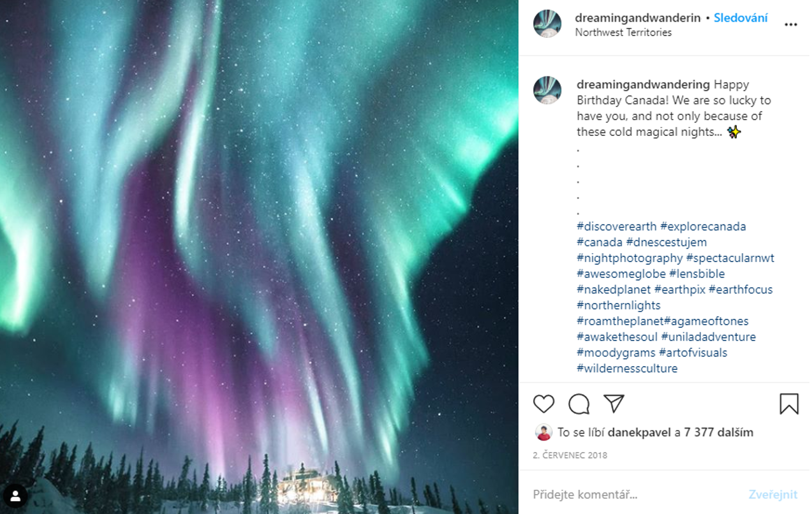Open comments via the speech bubble icon
Viewport: 812px width, 514px height.
(x=579, y=404)
